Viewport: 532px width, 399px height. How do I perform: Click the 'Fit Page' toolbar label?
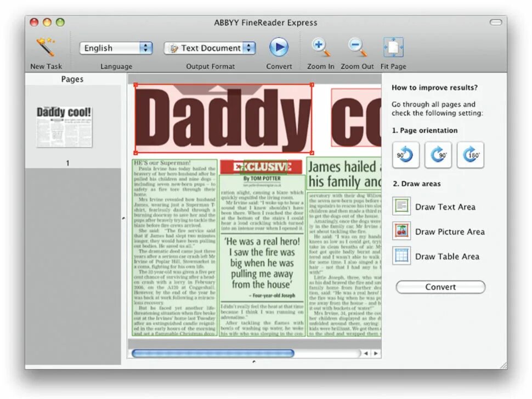[393, 66]
